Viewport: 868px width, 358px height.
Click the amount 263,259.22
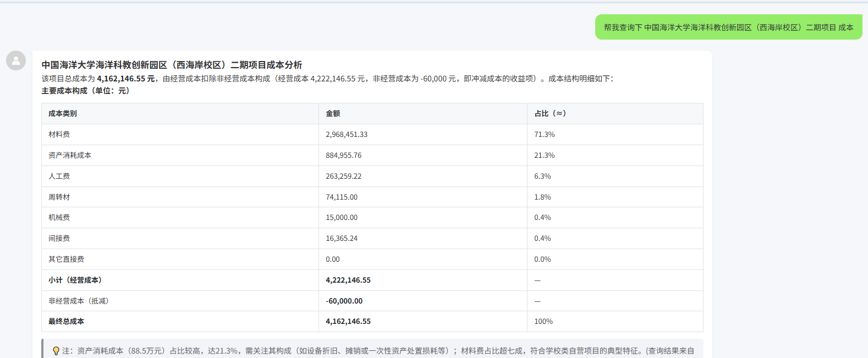pyautogui.click(x=344, y=176)
